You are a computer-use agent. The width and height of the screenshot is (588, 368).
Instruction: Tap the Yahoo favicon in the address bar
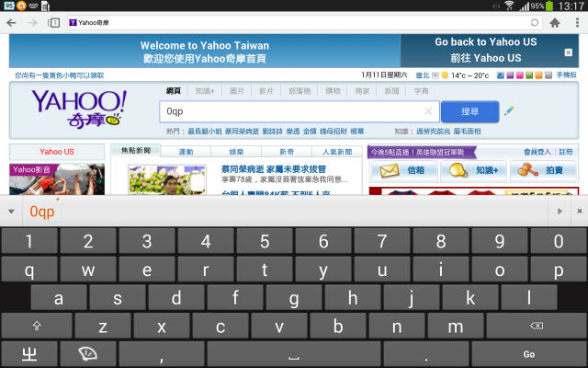[x=73, y=23]
